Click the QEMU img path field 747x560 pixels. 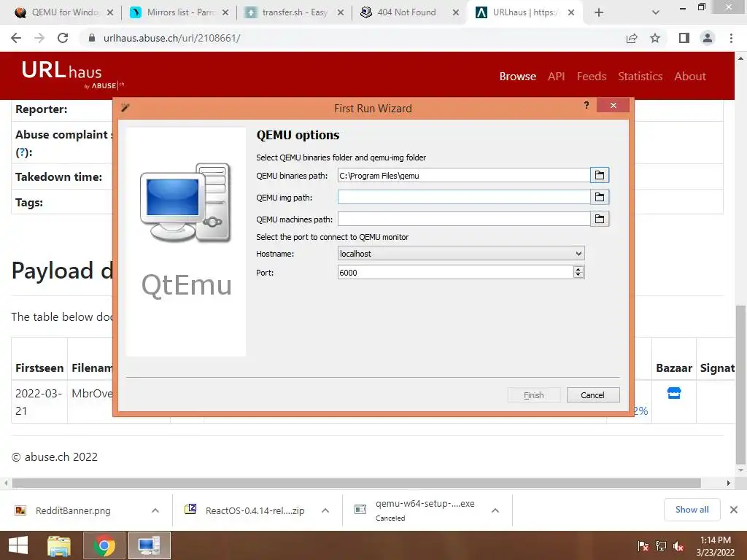(463, 197)
